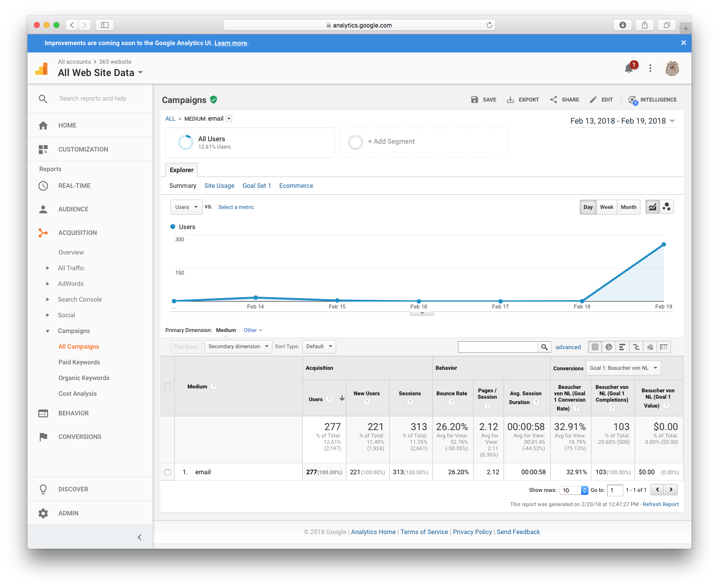719x588 pixels.
Task: Click the Feb 19 data point on the chart
Action: [664, 244]
